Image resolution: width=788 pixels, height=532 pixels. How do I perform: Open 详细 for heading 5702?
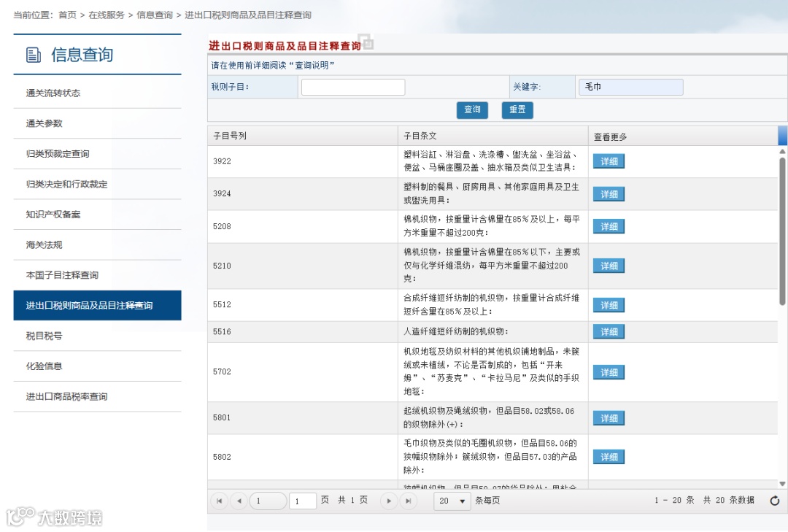coord(609,373)
